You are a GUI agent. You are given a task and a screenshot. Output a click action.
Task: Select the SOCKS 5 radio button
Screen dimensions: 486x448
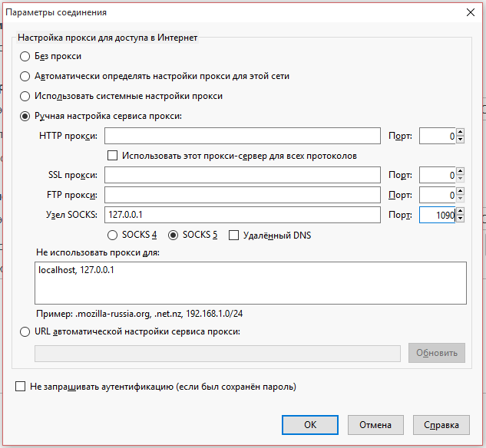(x=173, y=235)
